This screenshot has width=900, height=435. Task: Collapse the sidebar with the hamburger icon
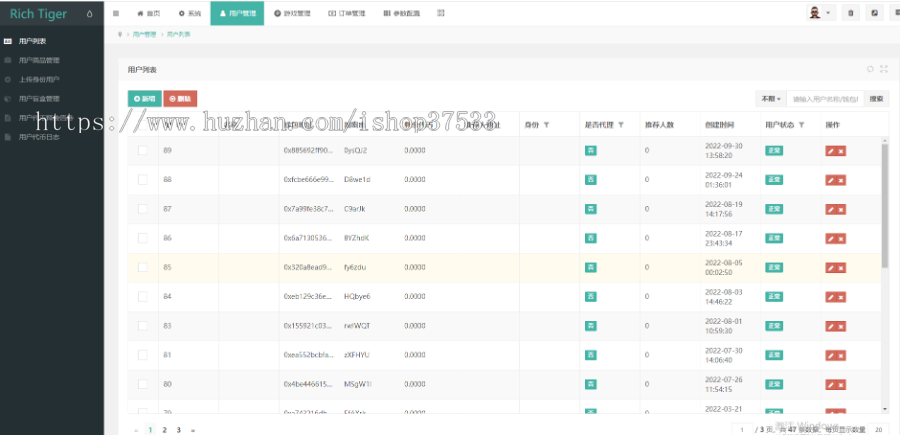point(116,13)
